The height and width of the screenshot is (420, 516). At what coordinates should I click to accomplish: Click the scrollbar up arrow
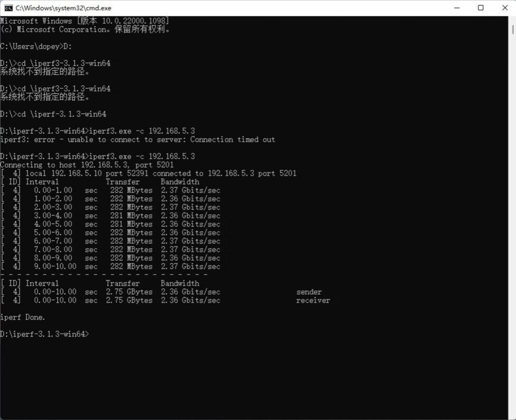512,20
